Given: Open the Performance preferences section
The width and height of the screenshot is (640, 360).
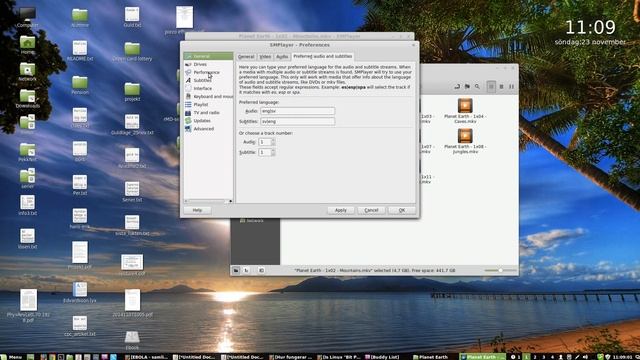Looking at the screenshot, I should pyautogui.click(x=208, y=72).
